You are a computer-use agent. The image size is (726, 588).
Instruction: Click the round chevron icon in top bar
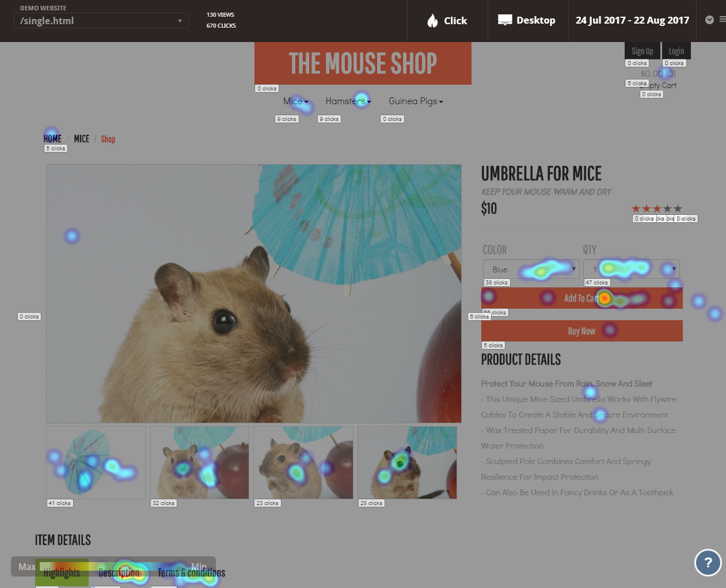[x=709, y=20]
